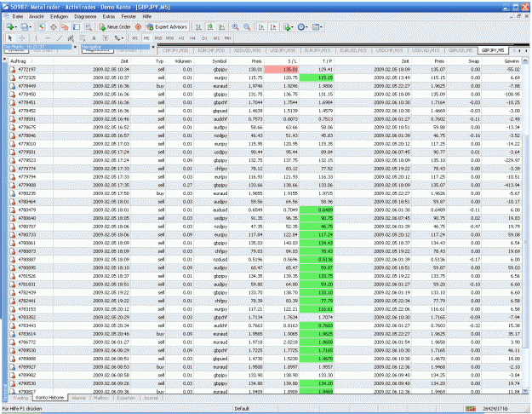Set timeframe to H1

click(181, 38)
